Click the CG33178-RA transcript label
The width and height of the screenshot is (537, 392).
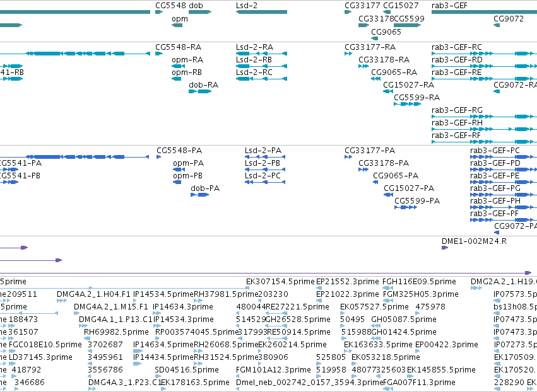click(x=384, y=60)
